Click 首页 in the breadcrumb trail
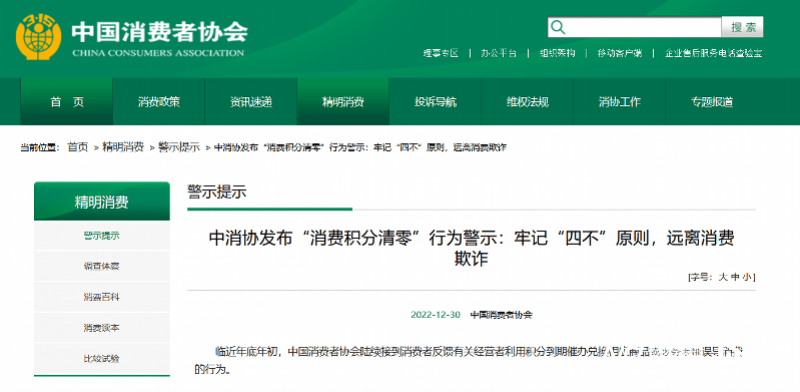Screen dimensions: 800x392 (78, 147)
